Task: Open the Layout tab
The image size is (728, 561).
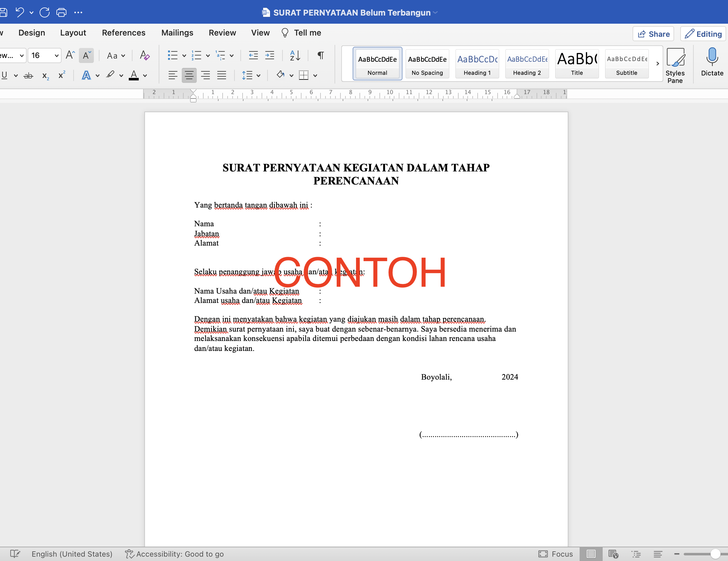Action: point(73,33)
